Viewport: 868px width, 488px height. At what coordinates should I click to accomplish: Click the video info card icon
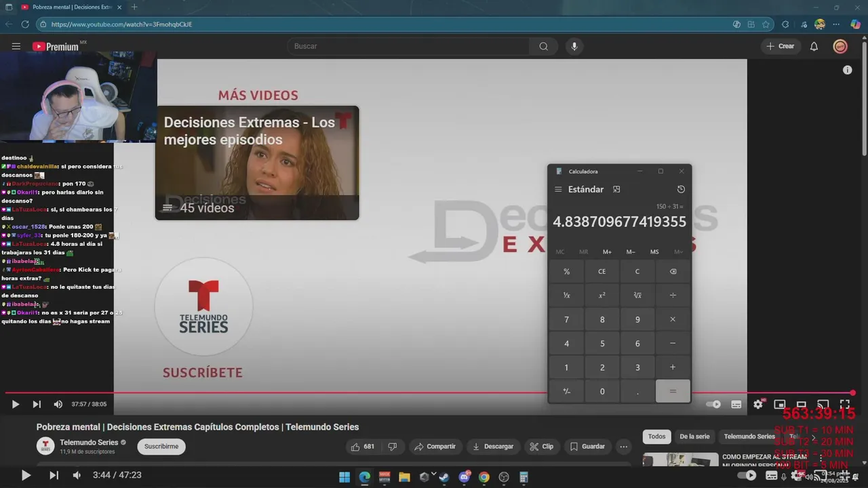point(847,70)
